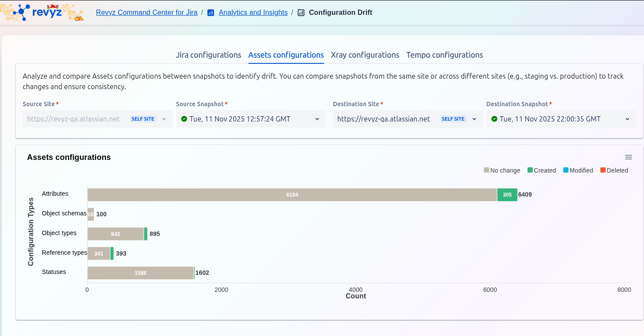Toggle the Created legend series
Image resolution: width=644 pixels, height=336 pixels.
541,170
